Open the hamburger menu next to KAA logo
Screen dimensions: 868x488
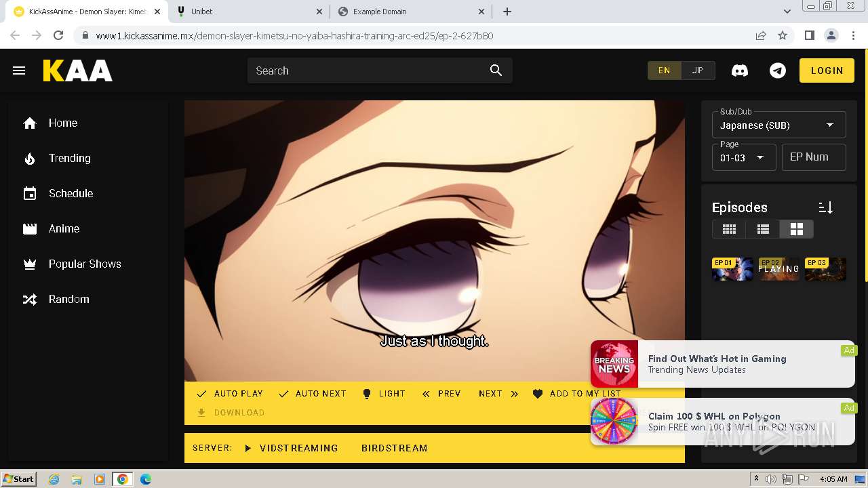(19, 70)
